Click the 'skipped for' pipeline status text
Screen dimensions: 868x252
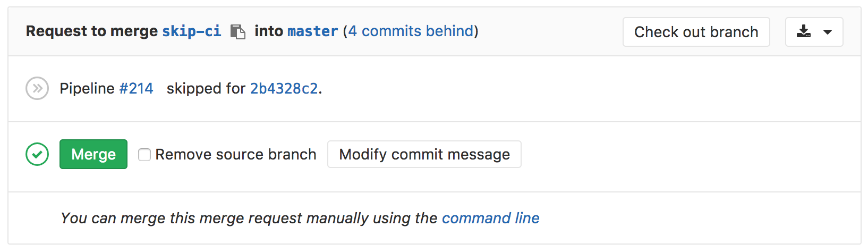pyautogui.click(x=206, y=88)
